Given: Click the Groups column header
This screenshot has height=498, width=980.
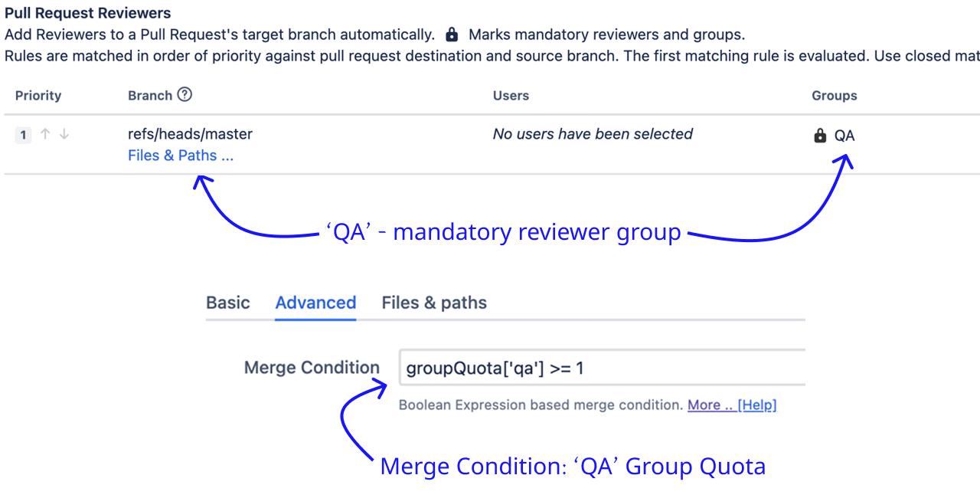Looking at the screenshot, I should tap(835, 96).
